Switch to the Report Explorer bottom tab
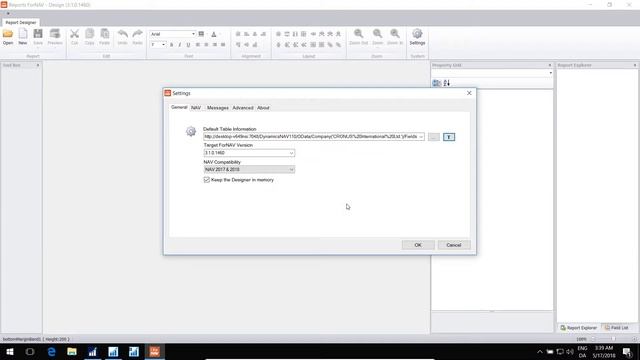 pos(578,328)
